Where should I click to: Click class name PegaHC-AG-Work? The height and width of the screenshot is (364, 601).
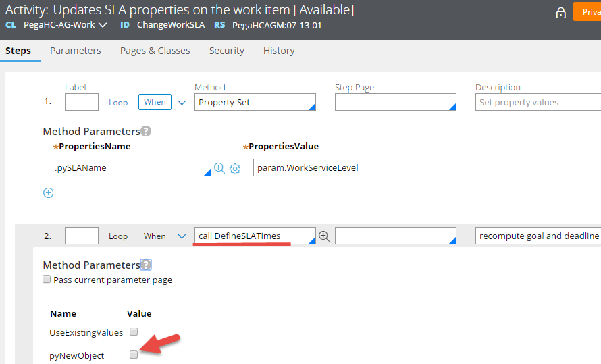pos(59,25)
